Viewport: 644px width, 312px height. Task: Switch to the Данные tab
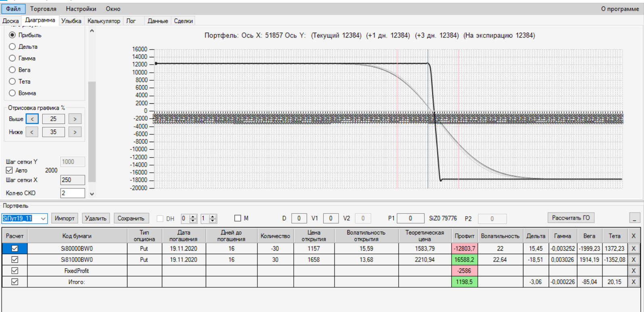158,21
